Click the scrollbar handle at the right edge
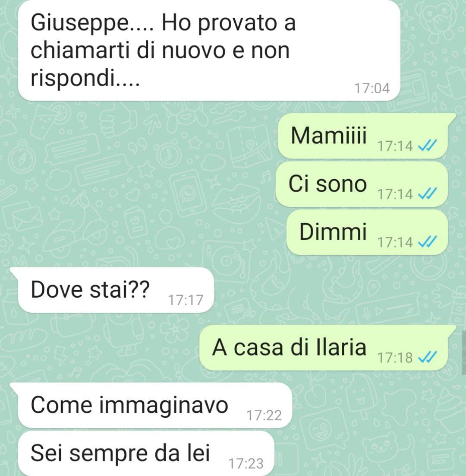Image resolution: width=466 pixels, height=476 pixels. coord(464,352)
